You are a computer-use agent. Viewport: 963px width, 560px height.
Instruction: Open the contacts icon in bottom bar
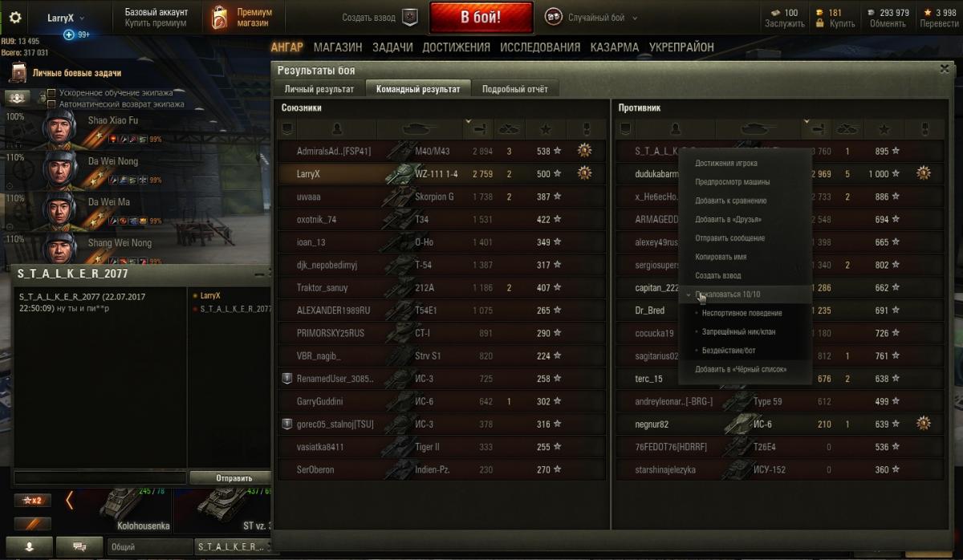tap(29, 546)
